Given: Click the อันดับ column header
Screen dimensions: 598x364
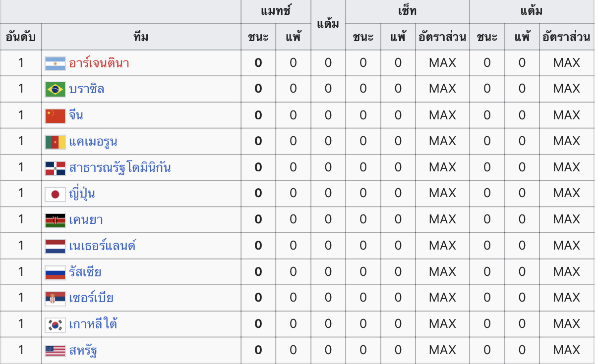Looking at the screenshot, I should (x=21, y=37).
